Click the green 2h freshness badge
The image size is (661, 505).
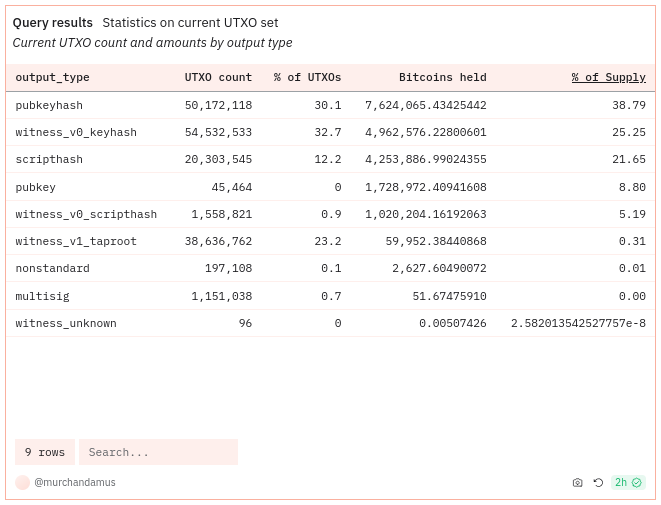click(628, 483)
